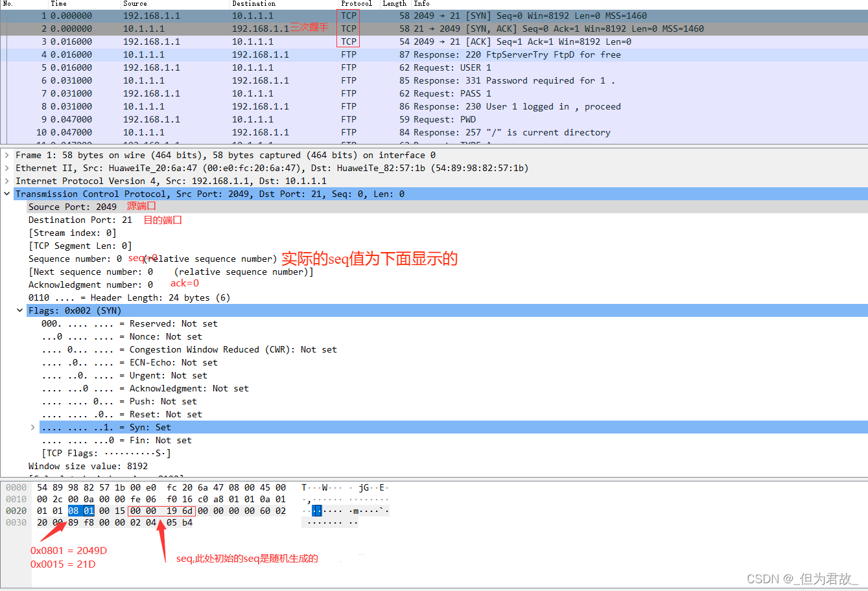
Task: Select packet 4 Response 220 FtpServerTry
Action: pyautogui.click(x=434, y=54)
